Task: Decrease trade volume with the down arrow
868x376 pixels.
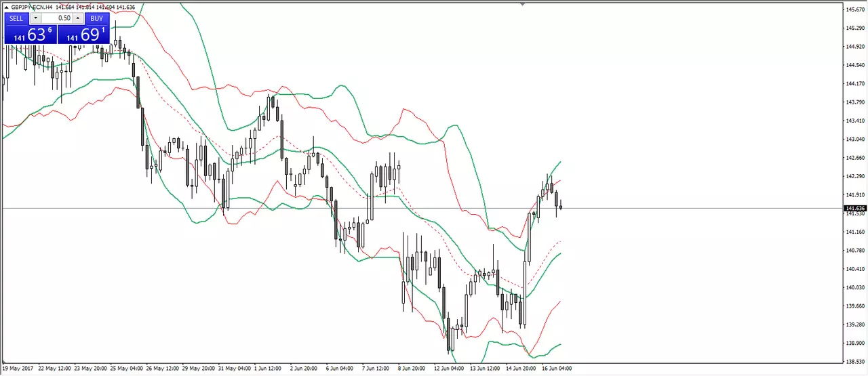Action: 35,19
